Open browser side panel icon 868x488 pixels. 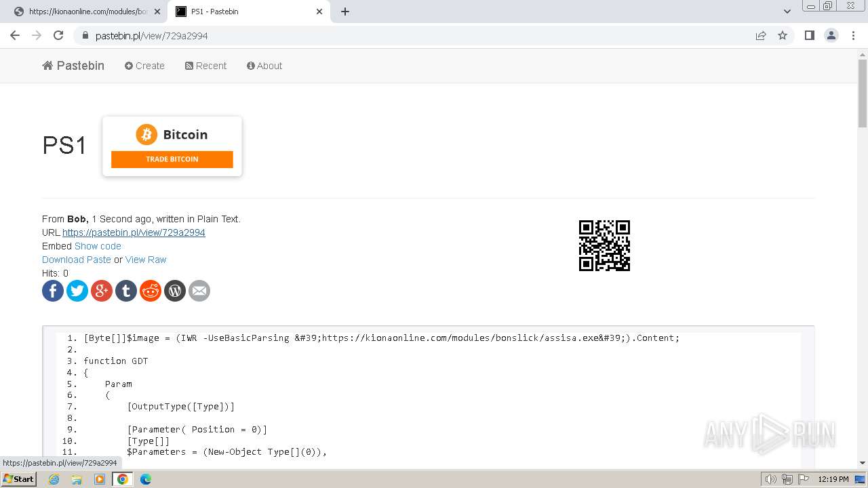(x=809, y=35)
